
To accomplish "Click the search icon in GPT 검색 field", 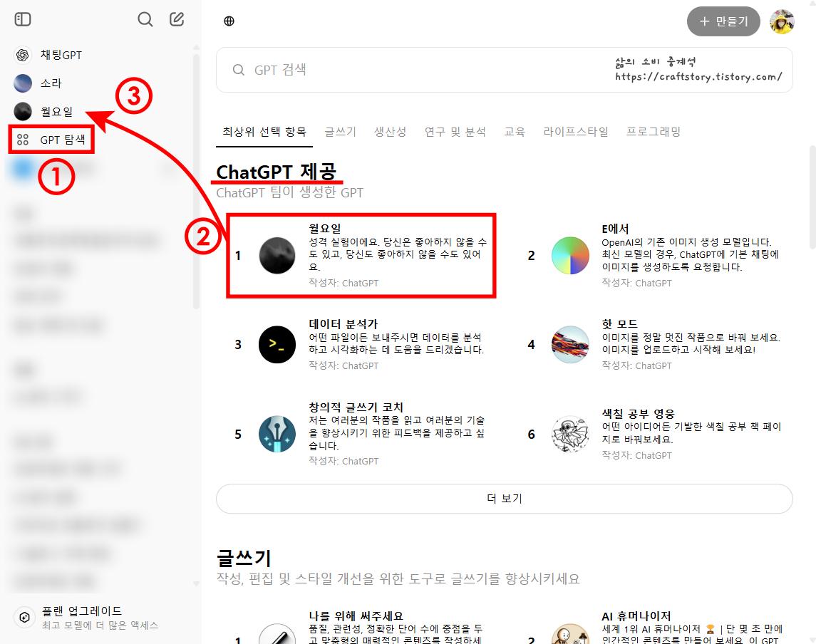I will pos(238,70).
